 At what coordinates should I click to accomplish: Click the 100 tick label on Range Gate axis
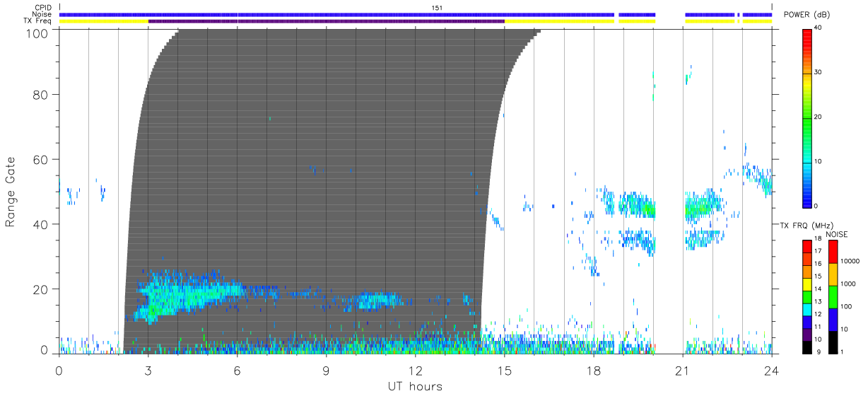tap(38, 33)
